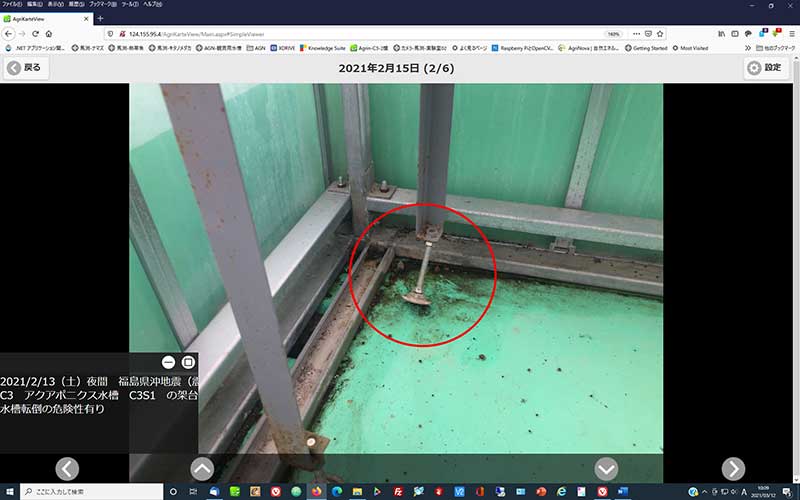Screen dimensions: 800x500
Task: Reload the page in the browser
Action: point(34,33)
